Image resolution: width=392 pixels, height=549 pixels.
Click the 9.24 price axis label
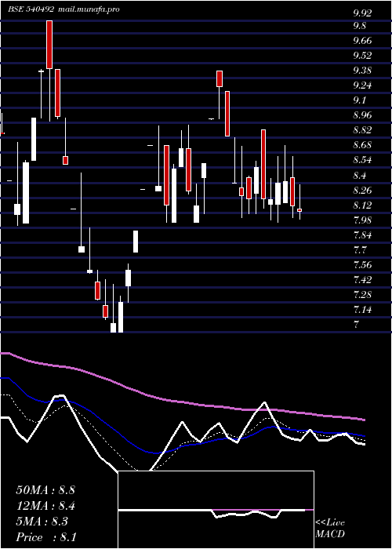[362, 85]
